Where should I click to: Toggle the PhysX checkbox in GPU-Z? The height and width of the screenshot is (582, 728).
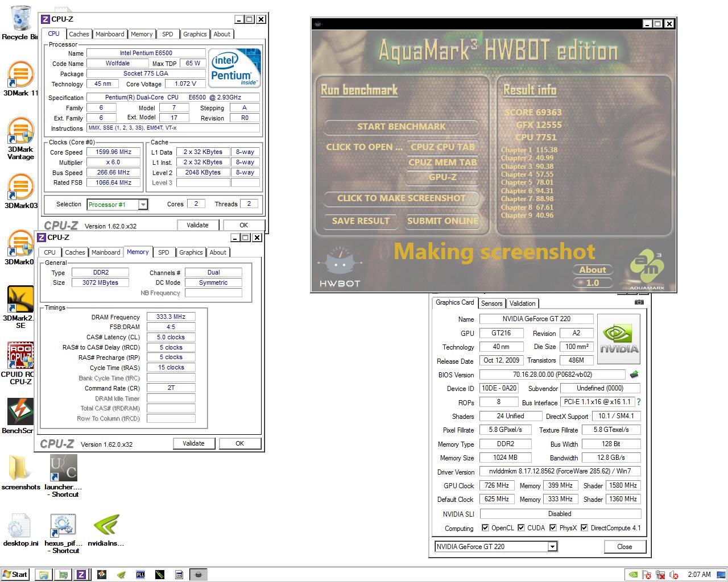coord(553,528)
